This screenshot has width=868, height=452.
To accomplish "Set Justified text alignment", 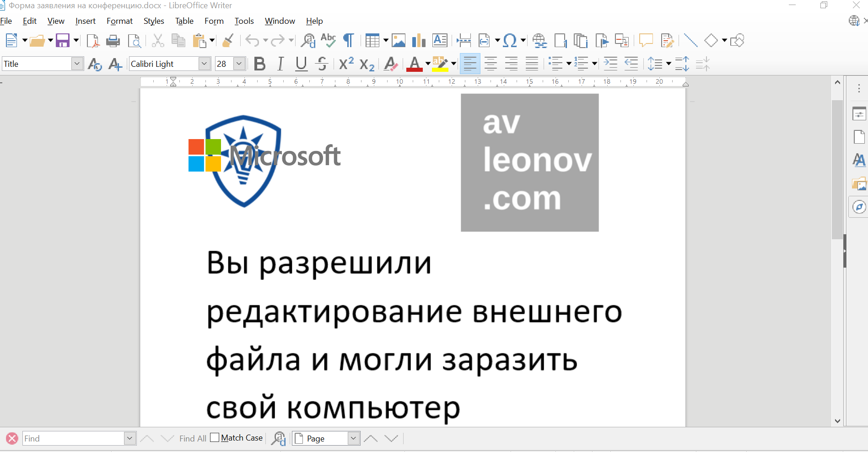I will click(x=532, y=64).
